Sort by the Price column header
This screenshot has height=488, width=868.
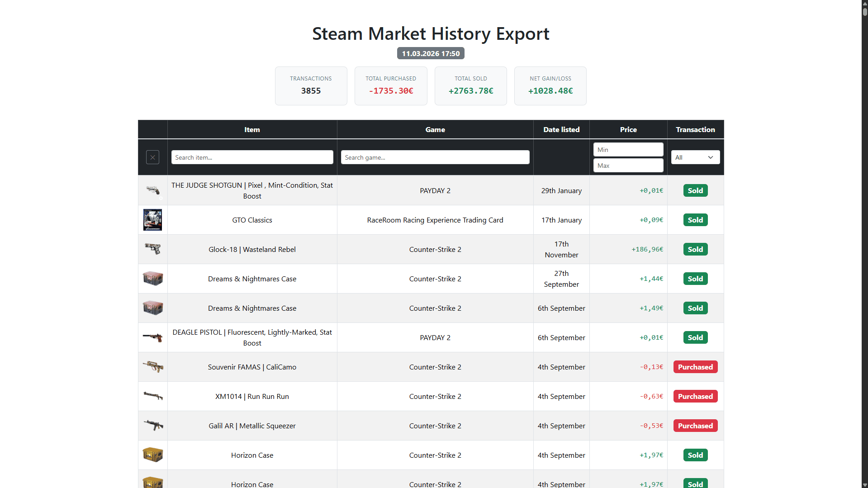click(x=628, y=129)
